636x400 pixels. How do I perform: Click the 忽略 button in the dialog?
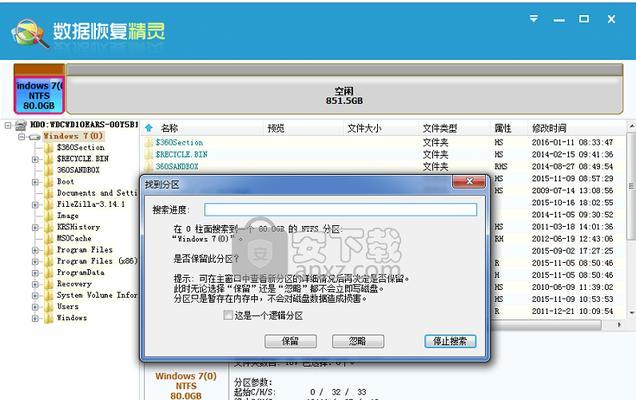(x=358, y=341)
